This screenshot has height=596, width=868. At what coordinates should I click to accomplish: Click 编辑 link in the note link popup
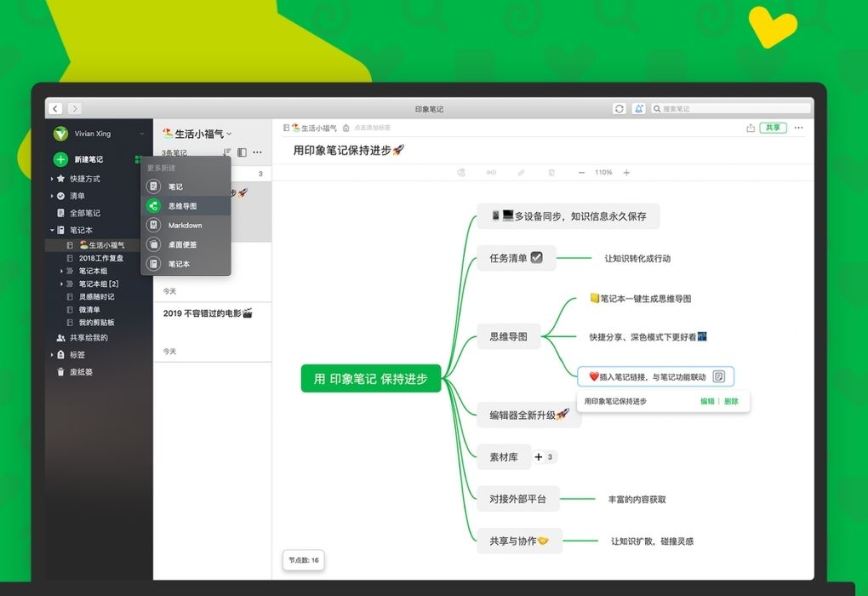pyautogui.click(x=707, y=402)
